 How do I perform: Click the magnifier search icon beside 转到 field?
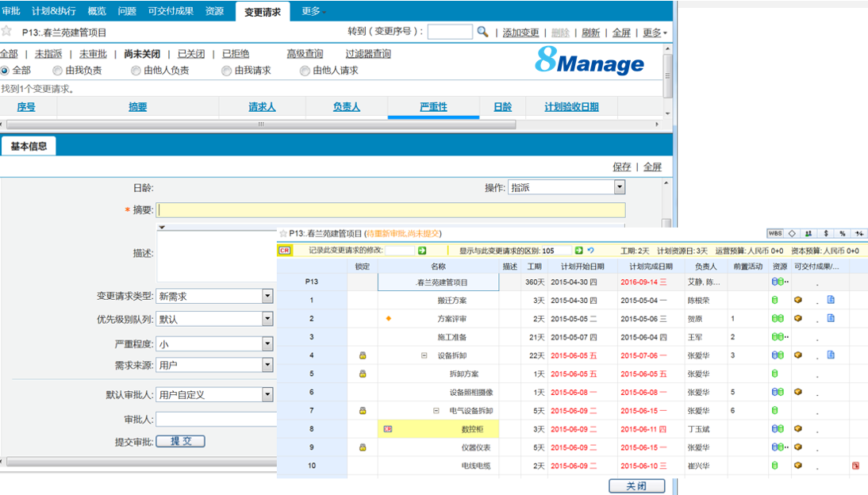tap(482, 32)
